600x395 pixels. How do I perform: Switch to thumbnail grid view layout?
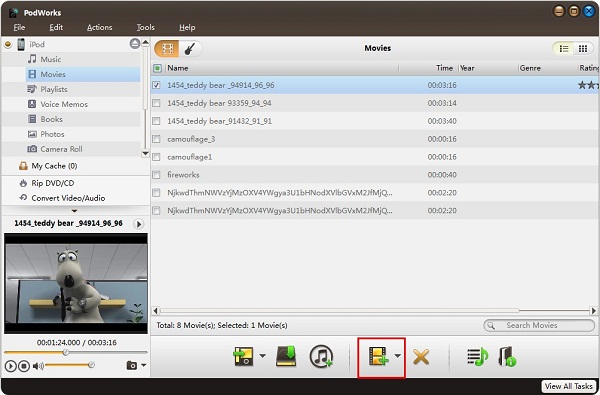583,49
